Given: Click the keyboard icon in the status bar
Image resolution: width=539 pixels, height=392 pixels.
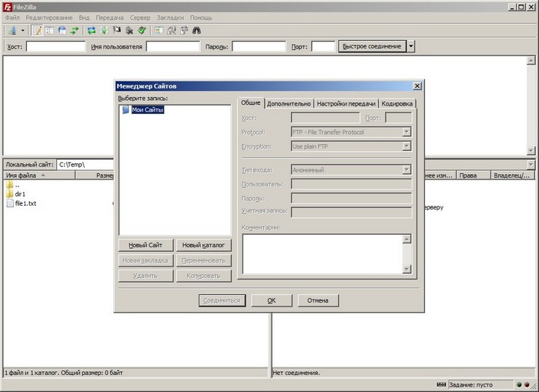Looking at the screenshot, I should (441, 384).
